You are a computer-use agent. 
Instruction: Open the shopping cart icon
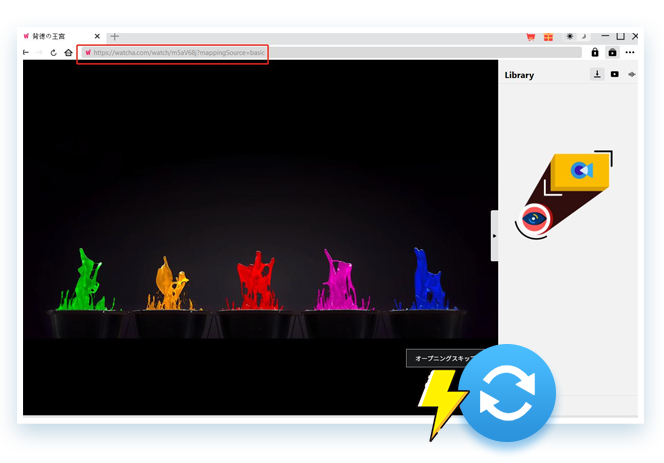coord(530,37)
